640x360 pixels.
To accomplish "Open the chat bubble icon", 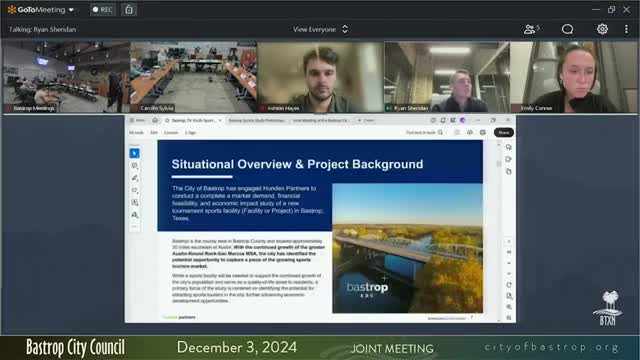I will [x=567, y=29].
